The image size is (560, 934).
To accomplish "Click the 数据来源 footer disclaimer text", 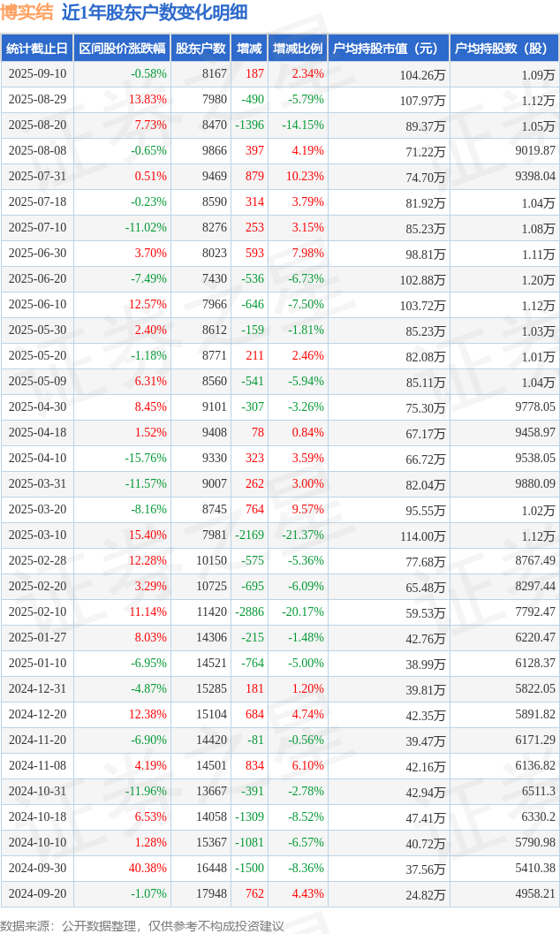I will click(x=142, y=925).
